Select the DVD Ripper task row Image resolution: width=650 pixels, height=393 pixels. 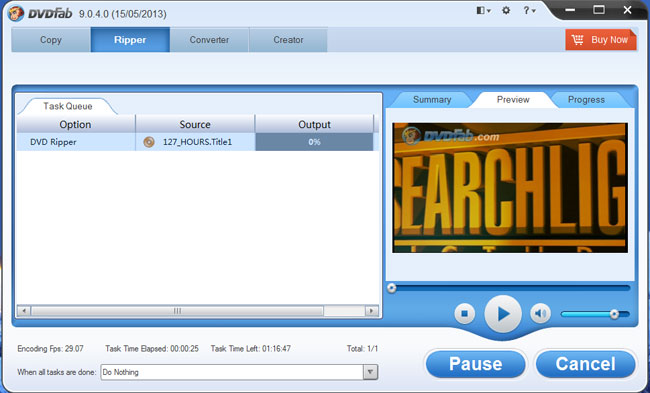click(197, 142)
